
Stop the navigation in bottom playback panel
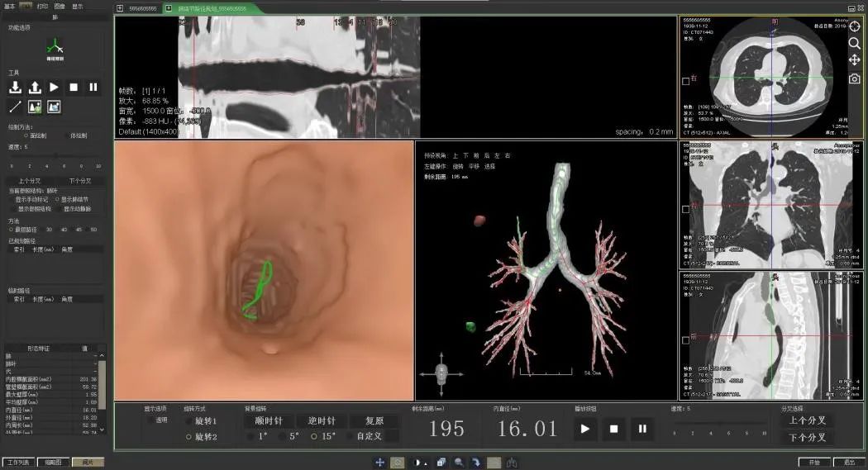pyautogui.click(x=613, y=429)
